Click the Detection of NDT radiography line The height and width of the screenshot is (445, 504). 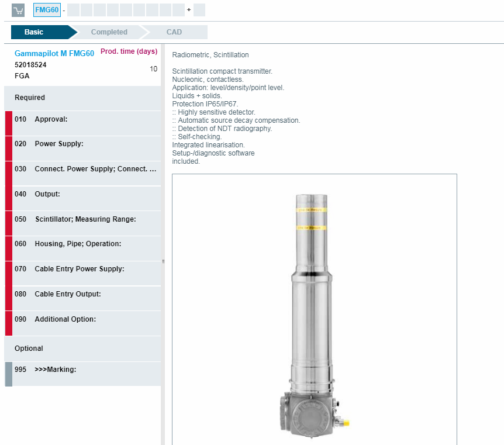(222, 129)
